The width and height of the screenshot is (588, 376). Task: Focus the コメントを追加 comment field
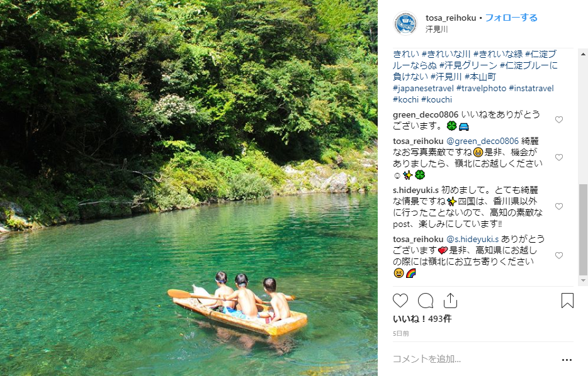tap(475, 359)
